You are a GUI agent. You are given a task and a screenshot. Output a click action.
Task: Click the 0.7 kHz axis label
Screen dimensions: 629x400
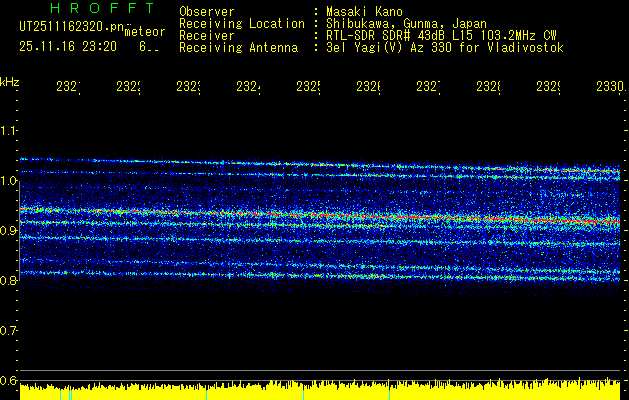coord(8,330)
